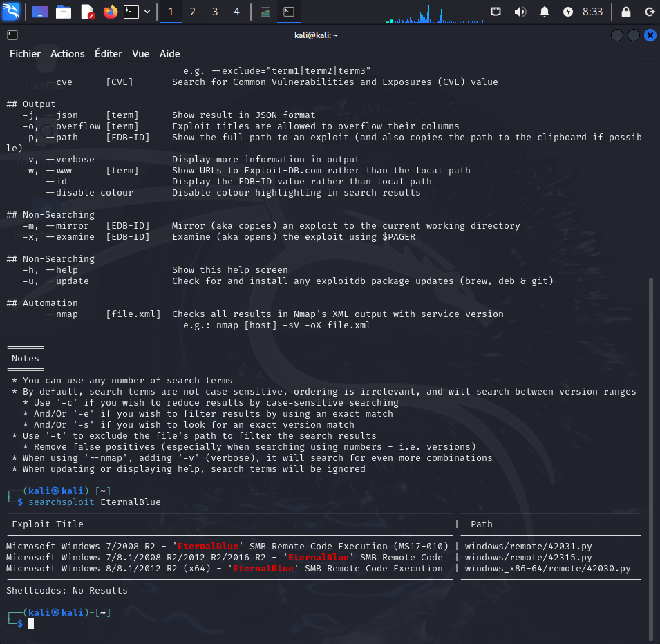Launch the text editor from the panel
Screen dimensions: 660x644
tap(87, 12)
